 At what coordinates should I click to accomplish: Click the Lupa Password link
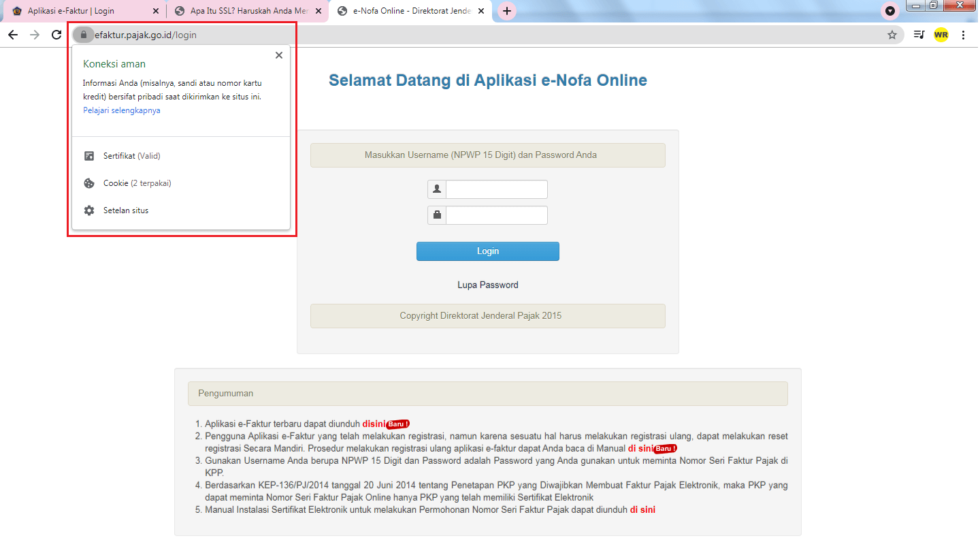coord(488,285)
